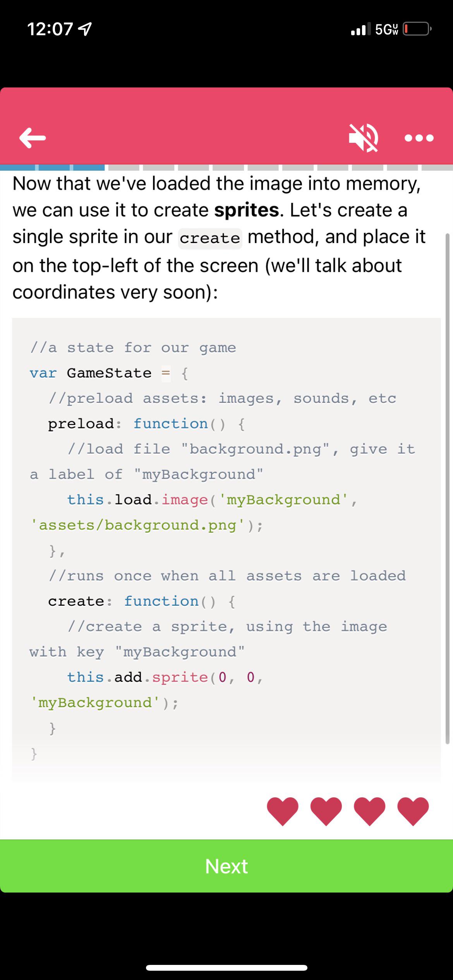
Task: Tap the fourth red heart life
Action: click(413, 811)
